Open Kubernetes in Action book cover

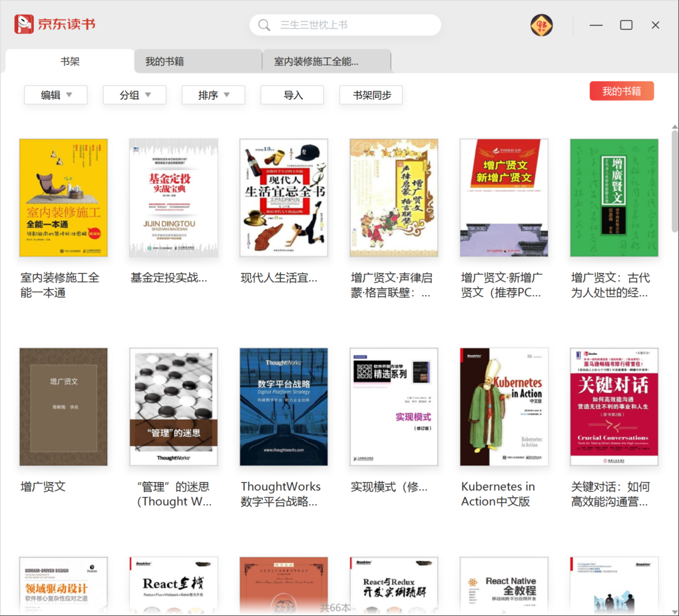[504, 407]
